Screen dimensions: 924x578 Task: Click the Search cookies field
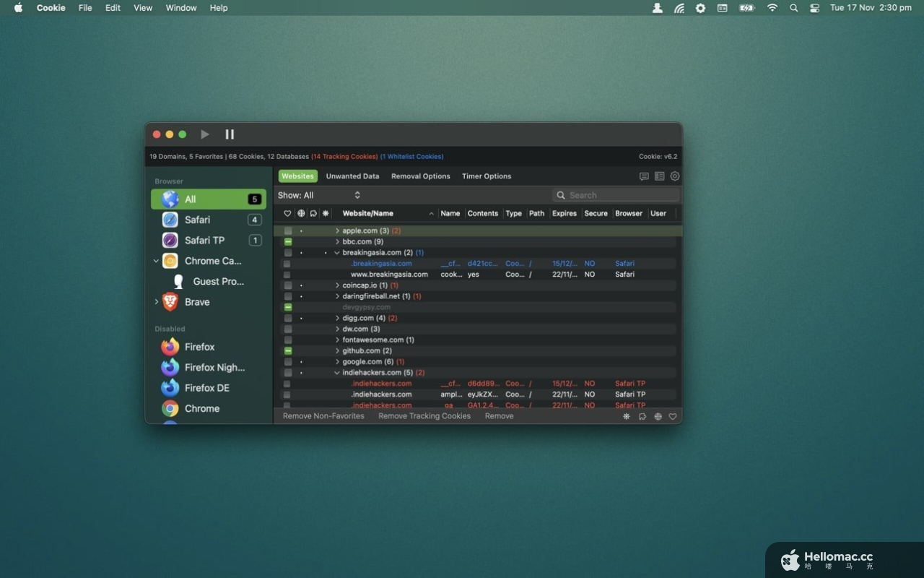coord(616,195)
